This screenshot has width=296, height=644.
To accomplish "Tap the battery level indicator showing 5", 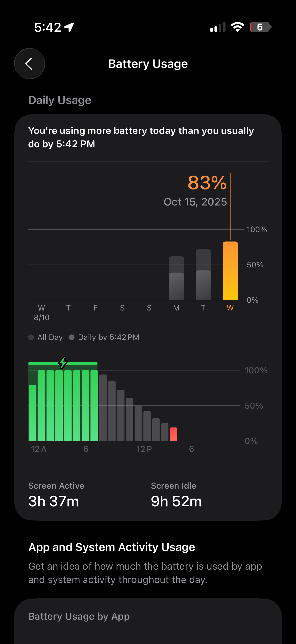I will coord(260,27).
